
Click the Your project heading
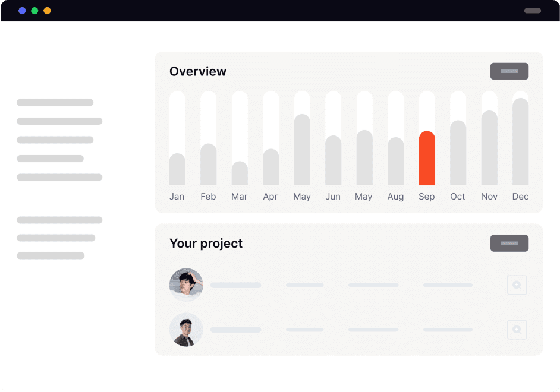pyautogui.click(x=206, y=243)
